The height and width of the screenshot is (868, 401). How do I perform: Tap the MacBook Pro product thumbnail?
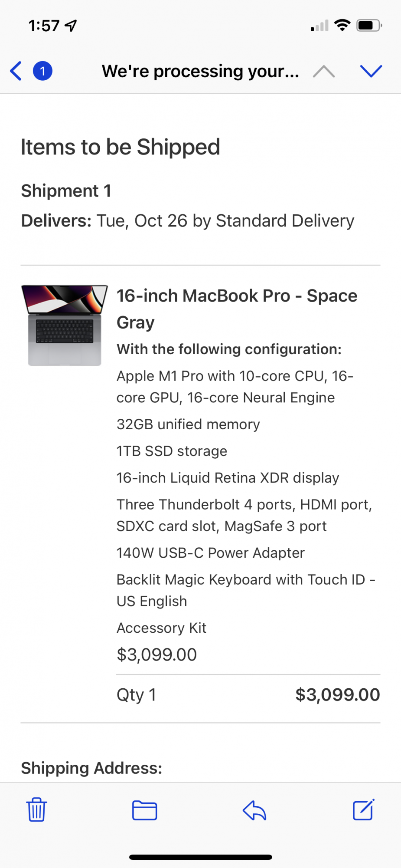[x=65, y=325]
